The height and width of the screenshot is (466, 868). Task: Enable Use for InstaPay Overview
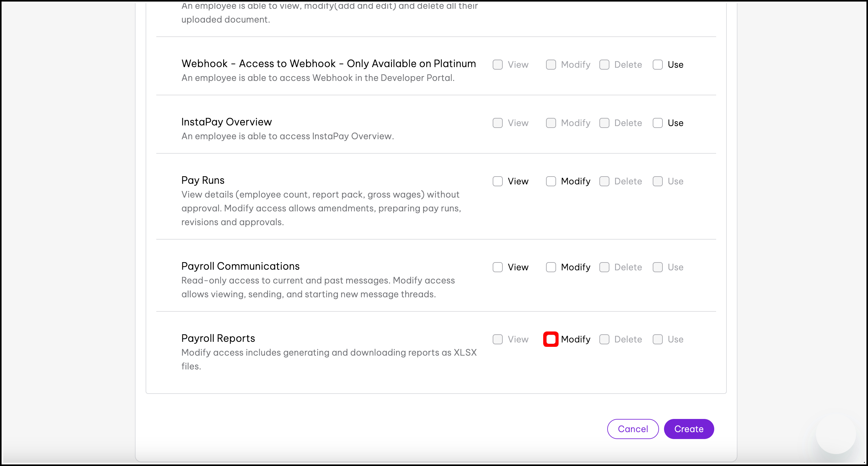click(657, 123)
